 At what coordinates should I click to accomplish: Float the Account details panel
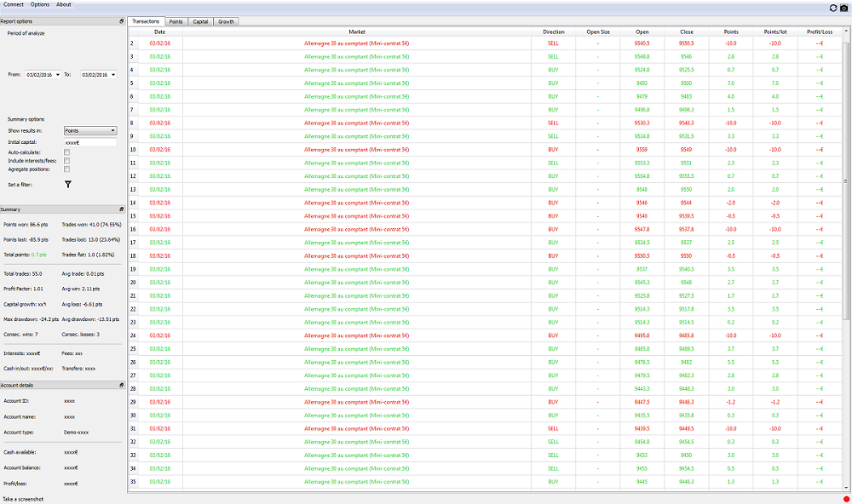pyautogui.click(x=121, y=385)
